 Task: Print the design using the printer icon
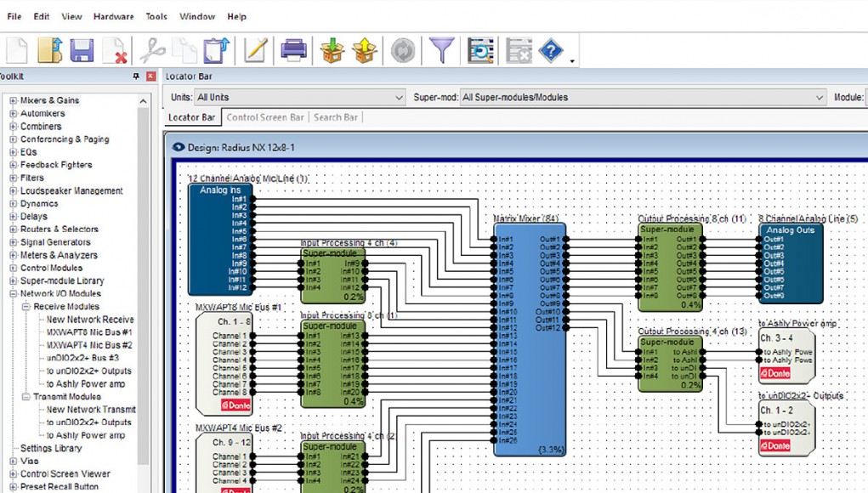tap(293, 50)
